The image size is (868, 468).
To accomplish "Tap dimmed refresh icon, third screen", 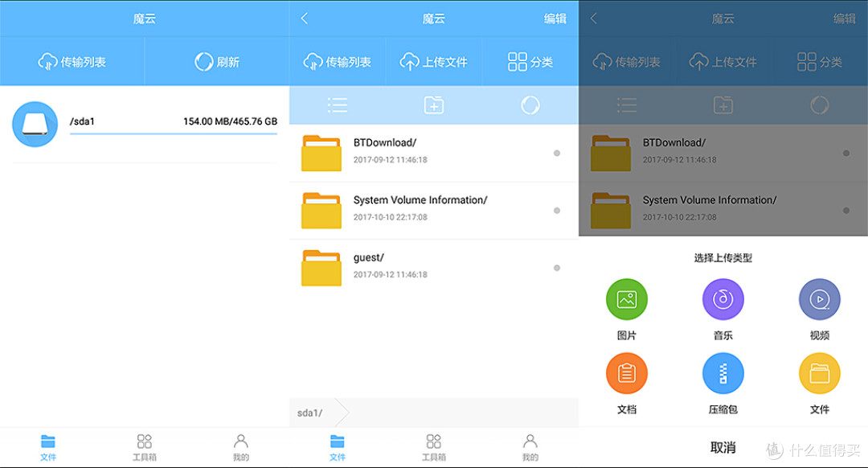I will (x=820, y=105).
